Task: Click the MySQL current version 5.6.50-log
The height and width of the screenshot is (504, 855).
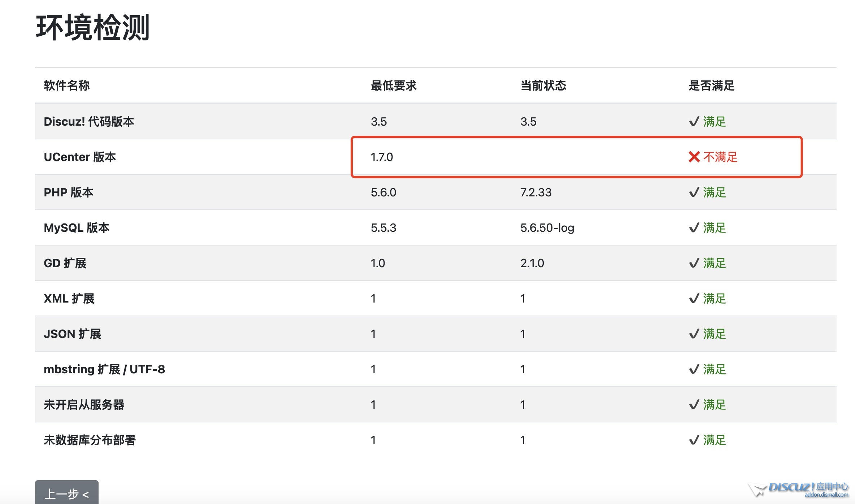Action: 547,228
